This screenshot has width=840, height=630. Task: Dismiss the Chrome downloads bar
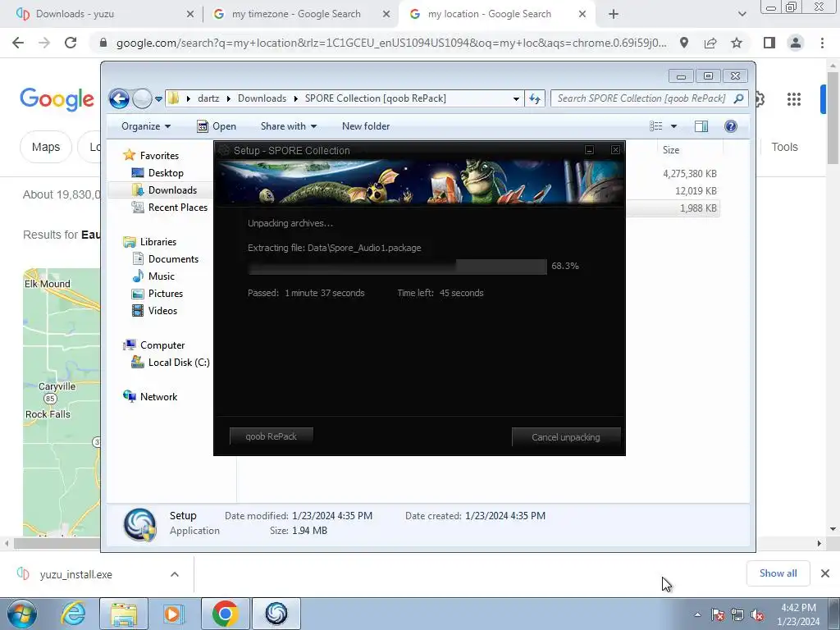(x=825, y=573)
